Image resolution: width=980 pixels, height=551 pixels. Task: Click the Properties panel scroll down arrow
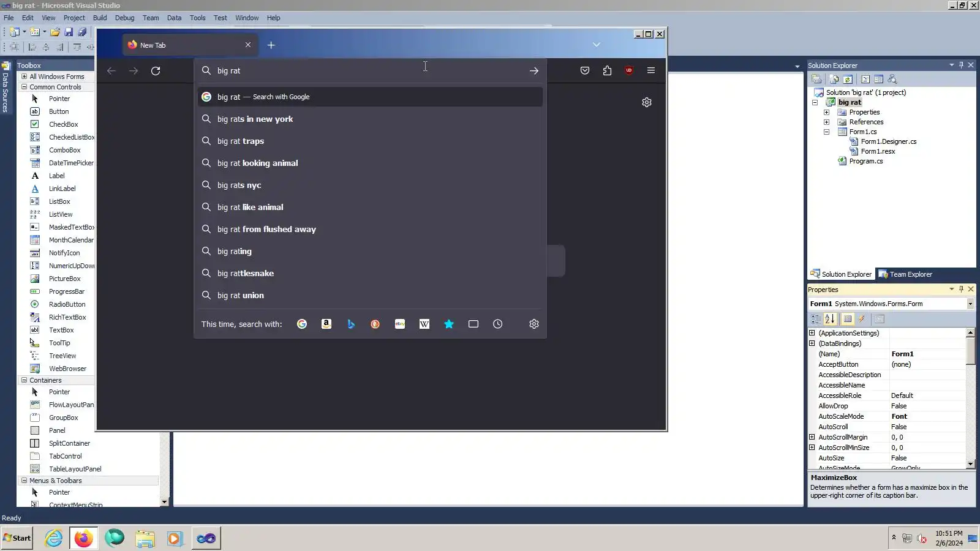[970, 464]
